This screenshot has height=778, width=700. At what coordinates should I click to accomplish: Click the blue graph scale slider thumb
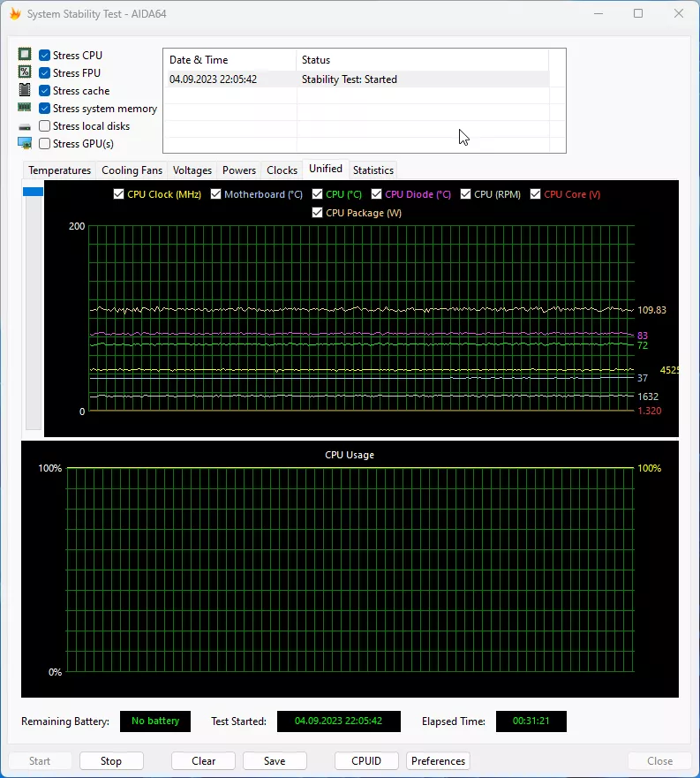(x=34, y=192)
